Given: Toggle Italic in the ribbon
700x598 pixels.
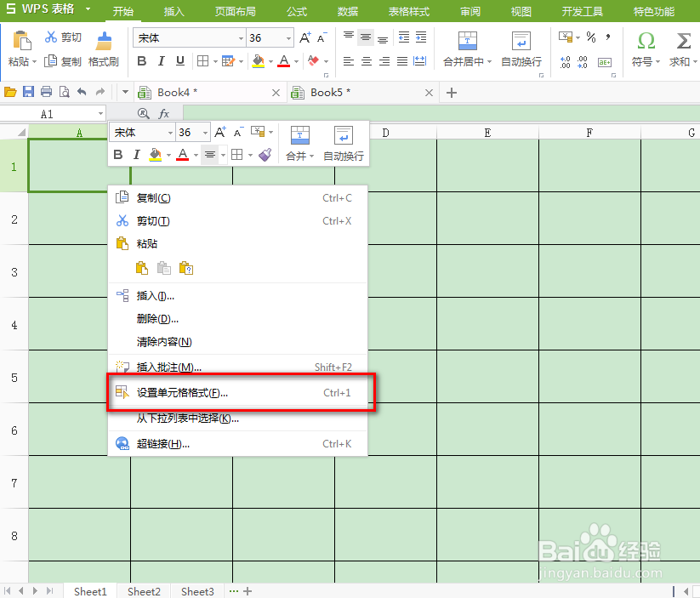Looking at the screenshot, I should pyautogui.click(x=161, y=60).
